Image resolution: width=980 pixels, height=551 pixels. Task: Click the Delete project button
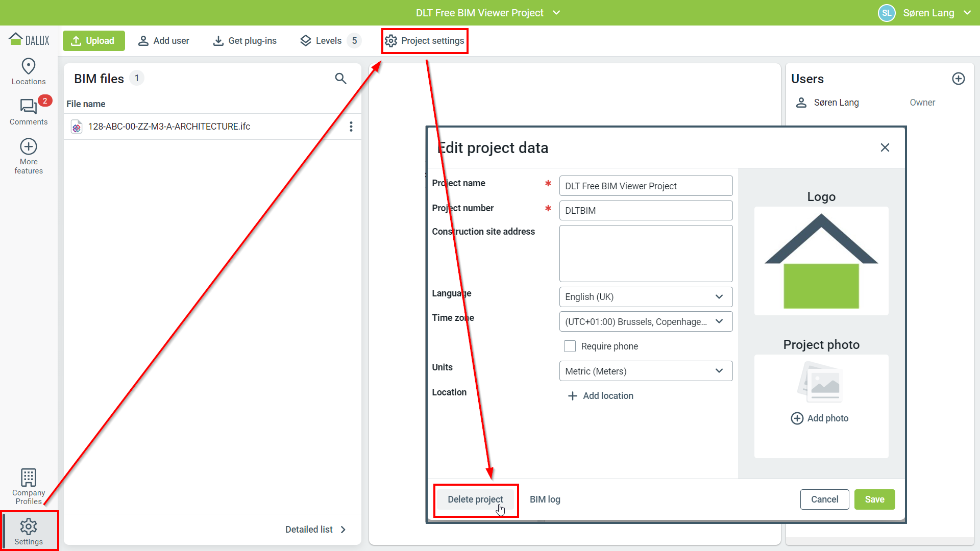475,499
